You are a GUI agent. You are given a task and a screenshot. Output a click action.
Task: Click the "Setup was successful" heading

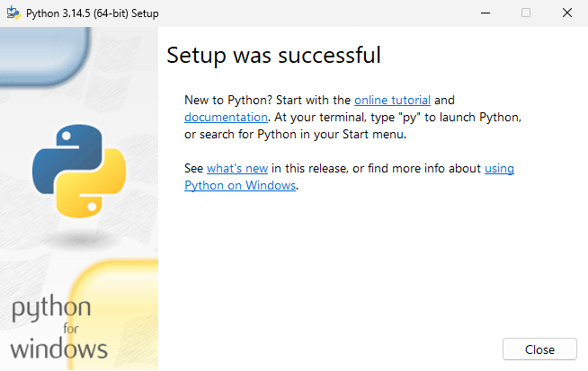[x=273, y=55]
